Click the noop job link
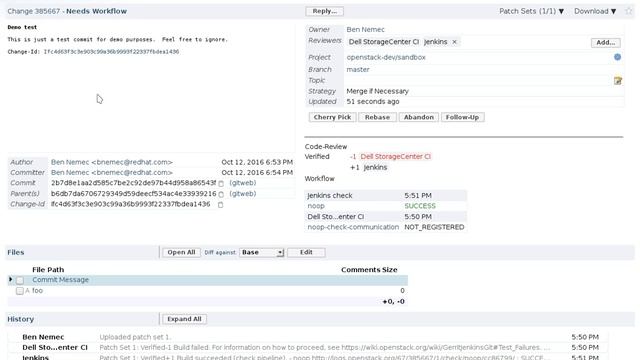The image size is (640, 360). pos(316,206)
